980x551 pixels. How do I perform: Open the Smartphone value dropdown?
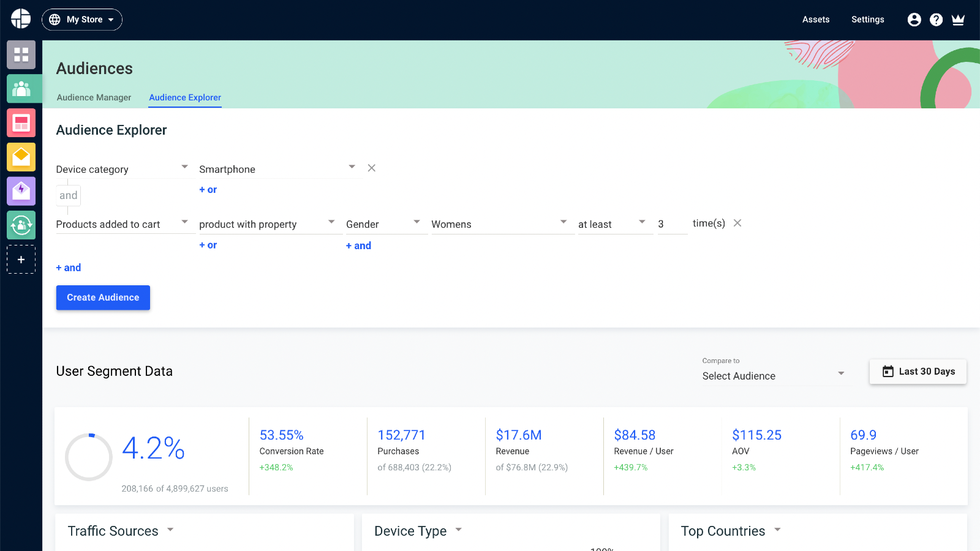[x=352, y=166]
